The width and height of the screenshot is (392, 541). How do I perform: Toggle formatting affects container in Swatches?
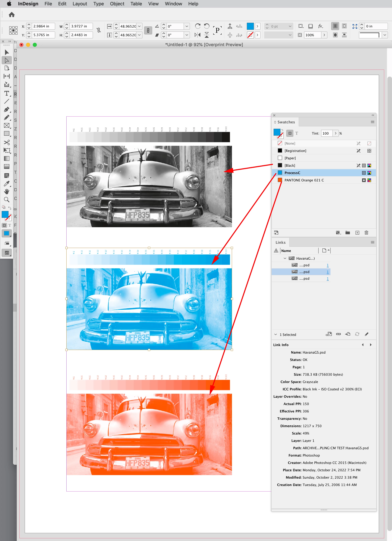(x=290, y=133)
